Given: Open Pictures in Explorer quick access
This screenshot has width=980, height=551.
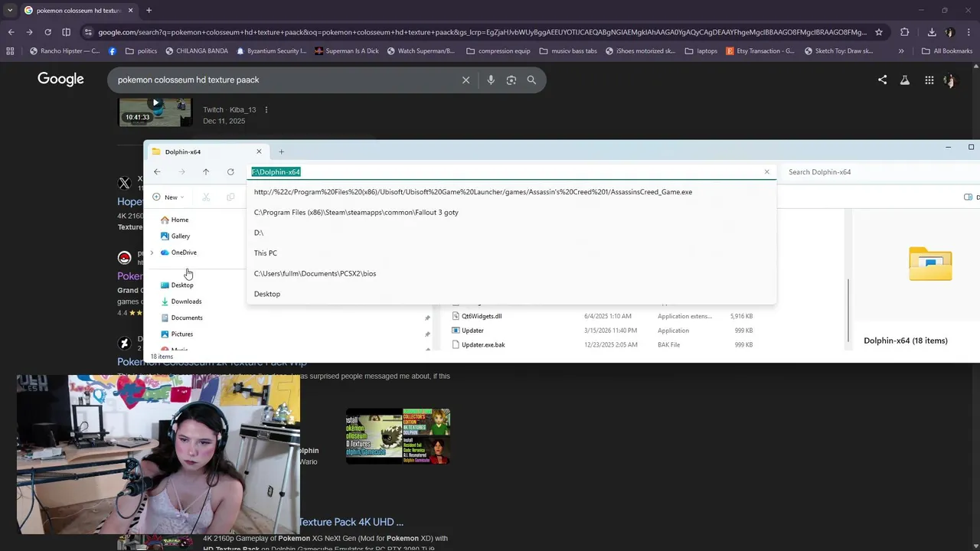Looking at the screenshot, I should [x=177, y=334].
